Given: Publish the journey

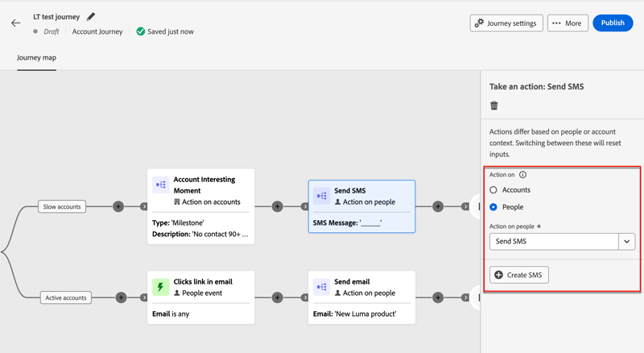Looking at the screenshot, I should (x=613, y=23).
